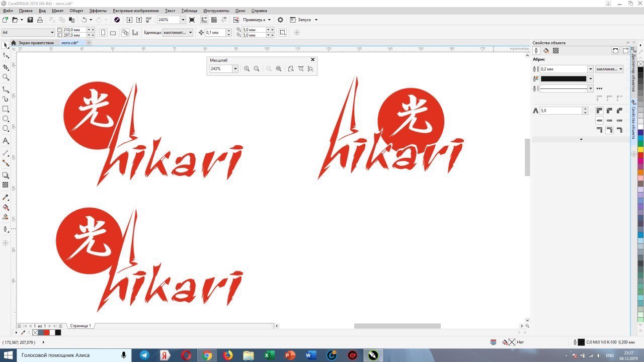The height and width of the screenshot is (362, 644).
Task: Select the Страница 1 page tab
Action: [80, 326]
